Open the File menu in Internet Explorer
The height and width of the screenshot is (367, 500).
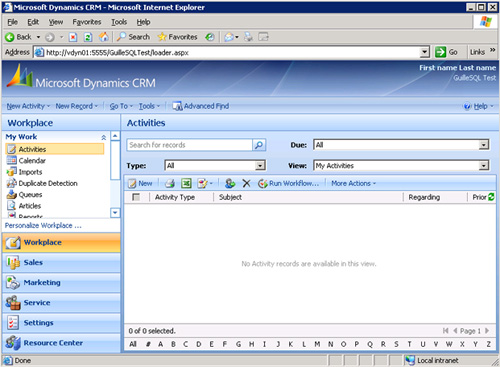12,22
